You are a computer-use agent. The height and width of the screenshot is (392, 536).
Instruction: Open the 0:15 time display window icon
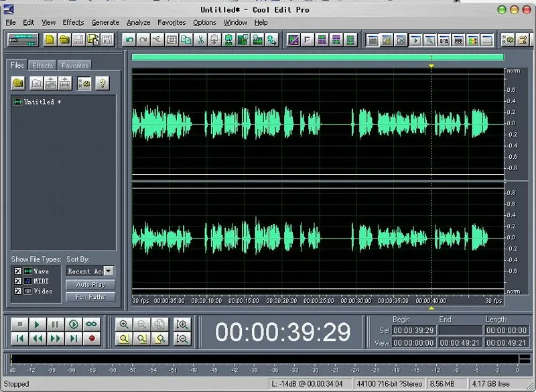click(444, 40)
